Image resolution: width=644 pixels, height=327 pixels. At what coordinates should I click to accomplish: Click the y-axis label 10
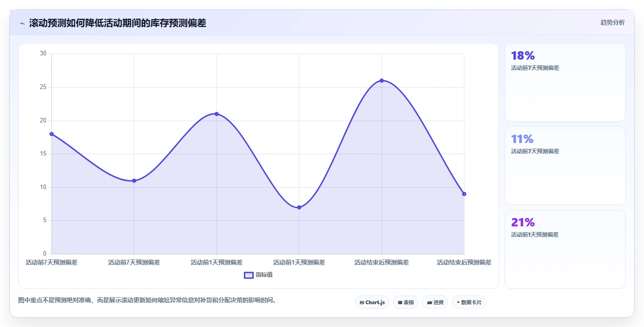(43, 187)
